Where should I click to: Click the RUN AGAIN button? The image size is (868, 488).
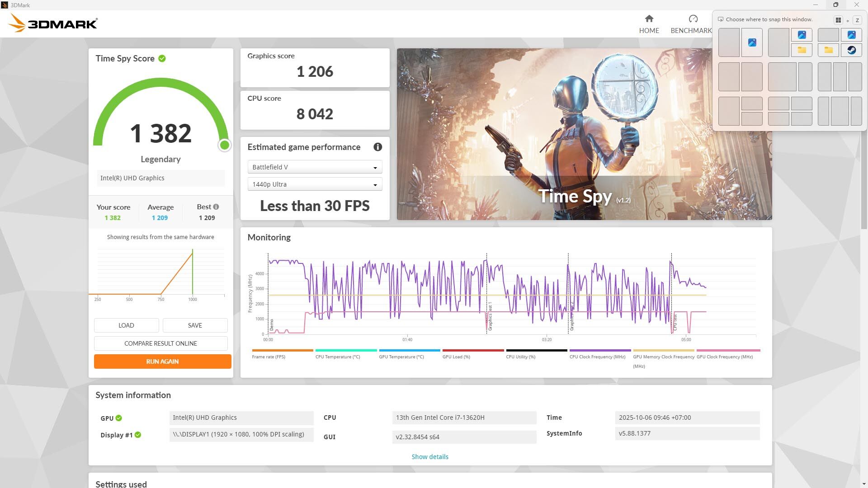(162, 361)
